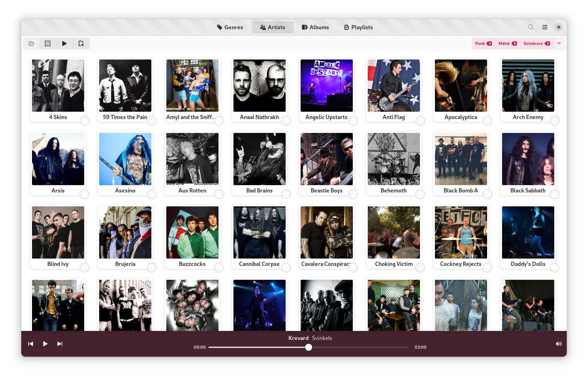Screen dimensions: 588x380
Task: Click the 03:00 total duration label
Action: 420,347
